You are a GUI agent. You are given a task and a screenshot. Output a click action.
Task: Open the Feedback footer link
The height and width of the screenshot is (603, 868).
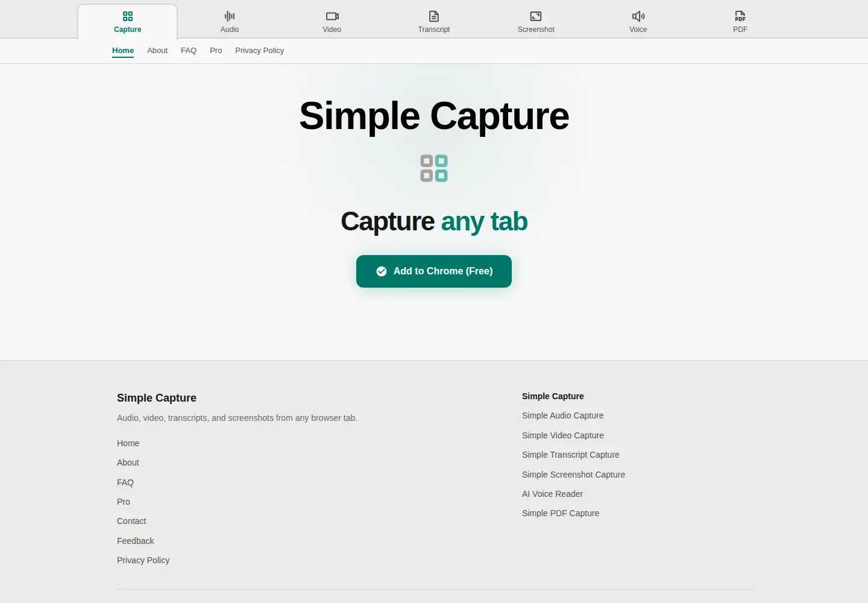pyautogui.click(x=136, y=541)
